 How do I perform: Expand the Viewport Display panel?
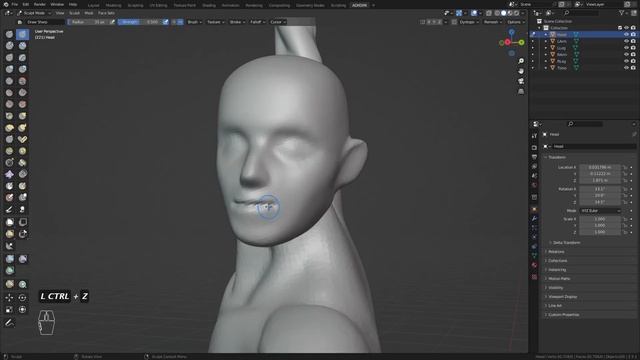click(x=561, y=297)
